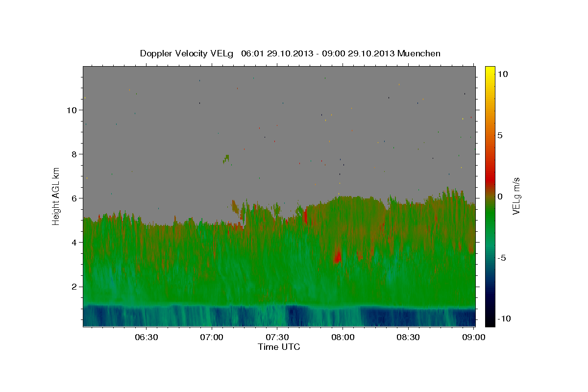Click the colorbar label '-5'
This screenshot has height=392, width=588.
[x=501, y=258]
